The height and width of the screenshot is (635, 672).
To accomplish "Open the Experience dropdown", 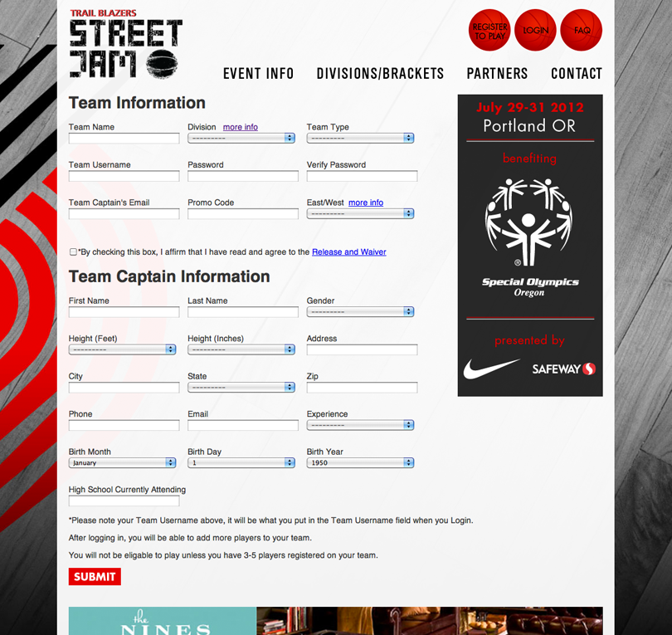I will point(360,425).
